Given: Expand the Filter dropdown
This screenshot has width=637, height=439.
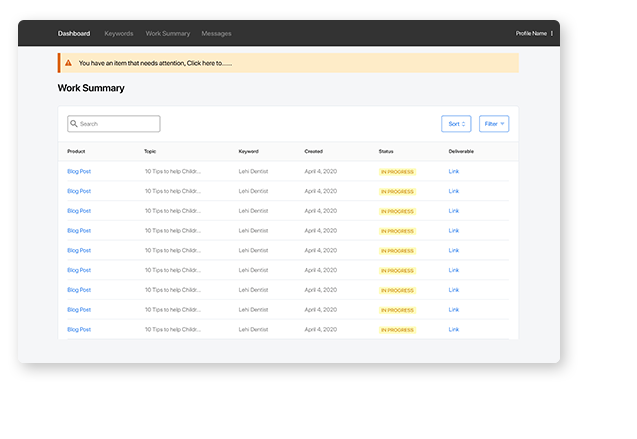Looking at the screenshot, I should pos(494,124).
